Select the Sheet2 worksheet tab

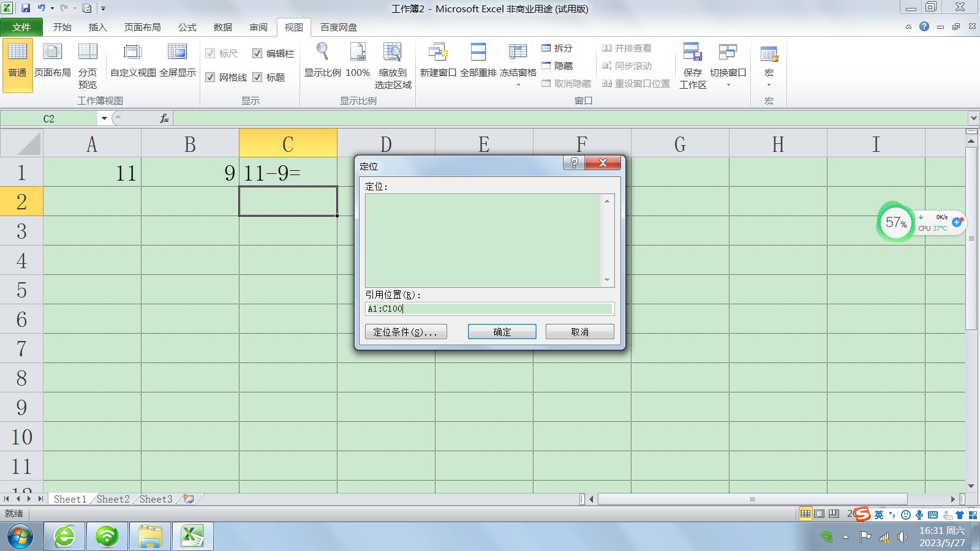113,499
